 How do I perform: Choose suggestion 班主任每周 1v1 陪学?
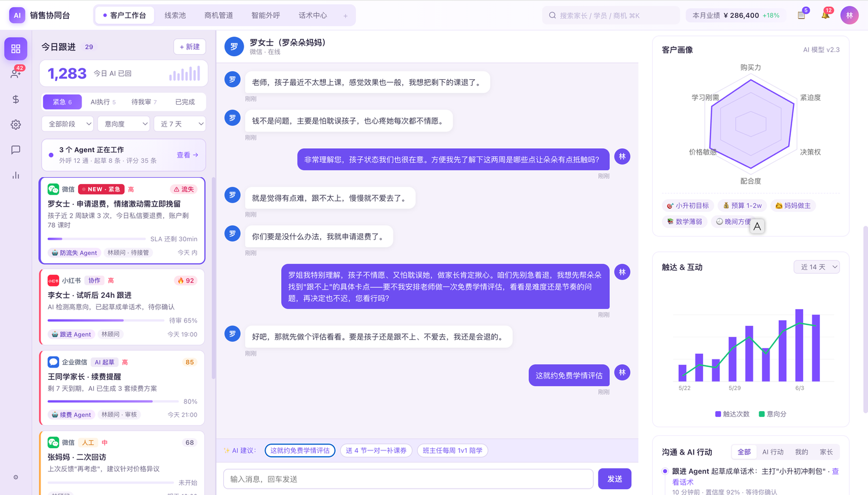coord(453,450)
